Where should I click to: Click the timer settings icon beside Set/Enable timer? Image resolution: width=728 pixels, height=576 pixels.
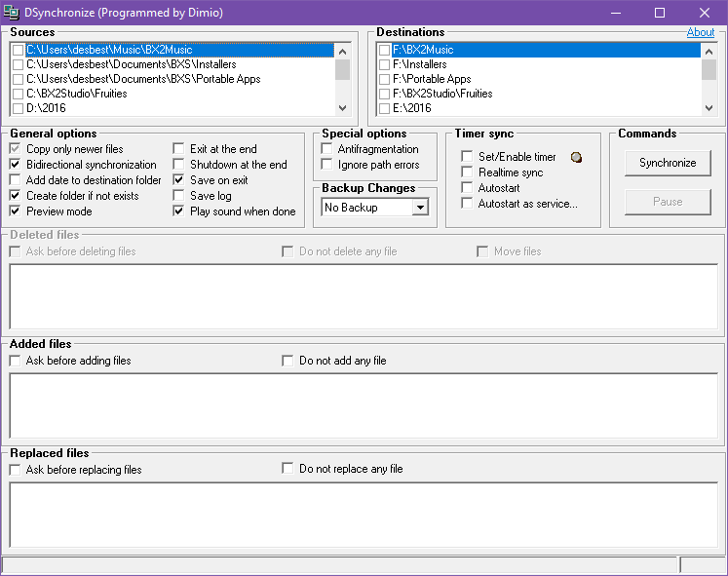(576, 157)
